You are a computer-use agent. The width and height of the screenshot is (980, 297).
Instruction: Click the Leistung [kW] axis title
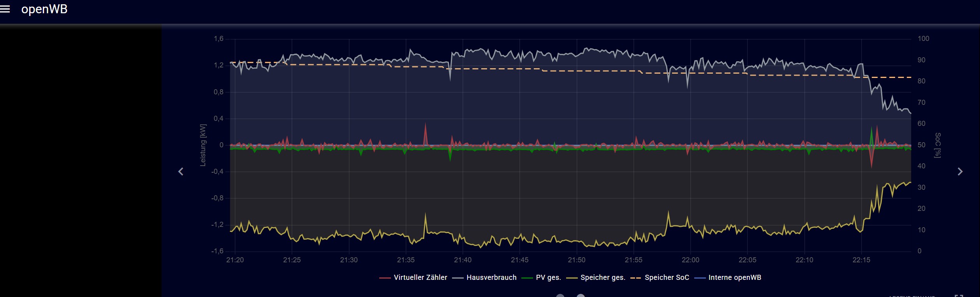coord(203,145)
